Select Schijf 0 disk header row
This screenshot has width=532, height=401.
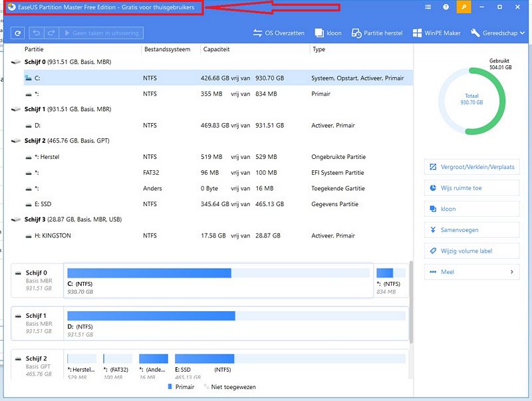pos(211,62)
